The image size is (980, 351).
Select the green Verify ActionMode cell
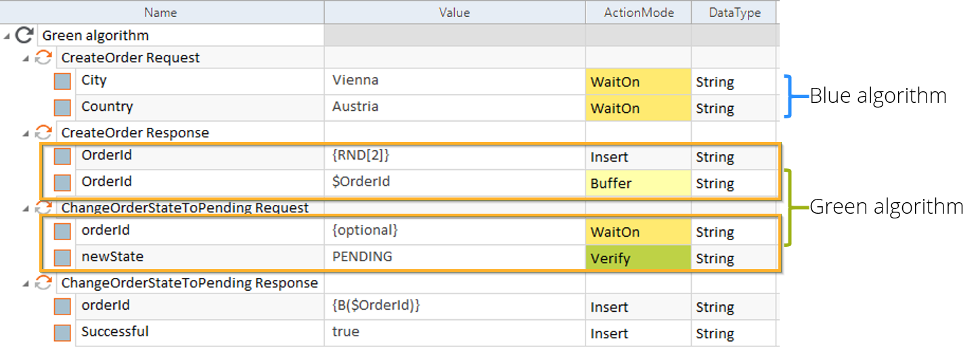638,258
